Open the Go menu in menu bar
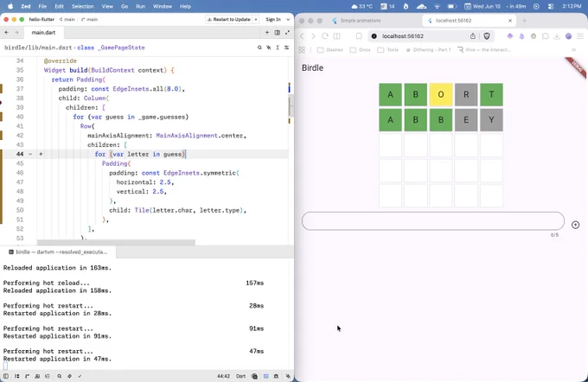The image size is (588, 382). (125, 6)
